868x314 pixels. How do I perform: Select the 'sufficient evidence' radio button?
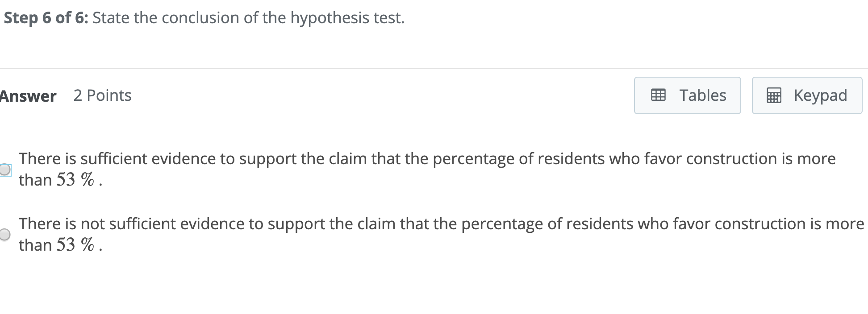pyautogui.click(x=4, y=169)
